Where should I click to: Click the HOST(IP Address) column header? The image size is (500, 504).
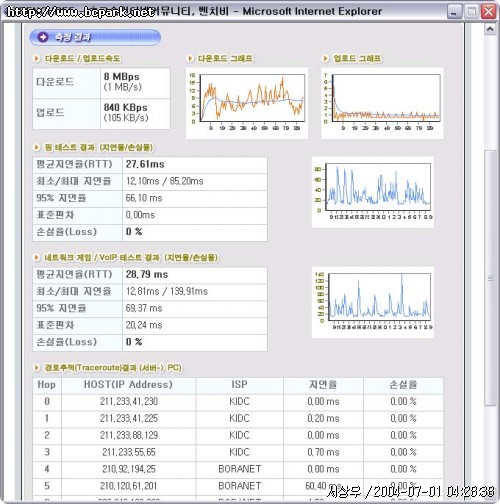point(128,385)
